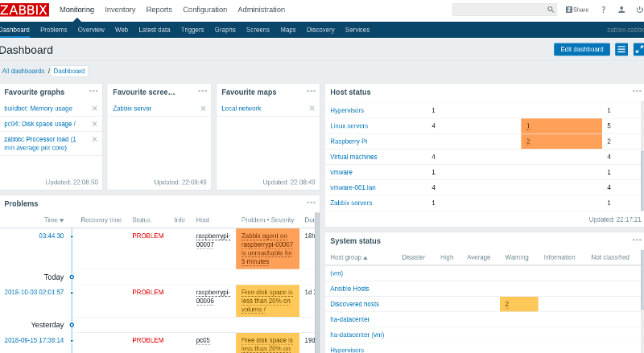This screenshot has height=353, width=644.
Task: Open pc04: Disk space usage graph
Action: (x=39, y=124)
